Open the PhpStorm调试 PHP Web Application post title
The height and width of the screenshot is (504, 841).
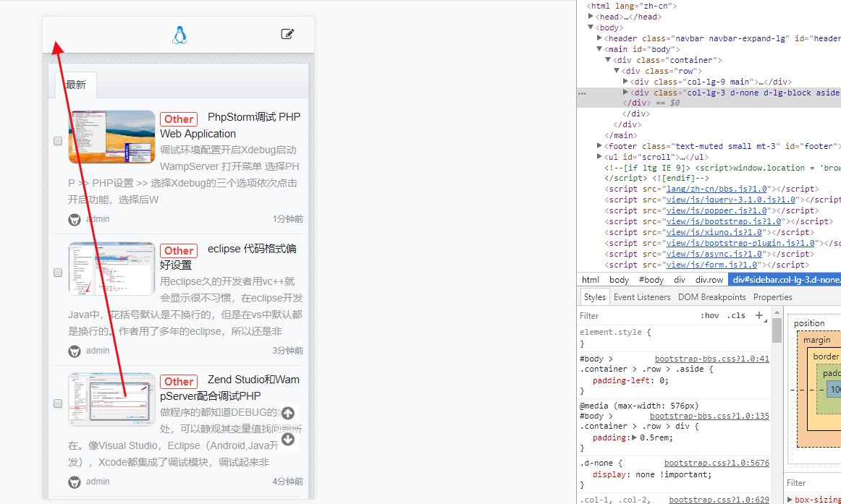tap(230, 125)
